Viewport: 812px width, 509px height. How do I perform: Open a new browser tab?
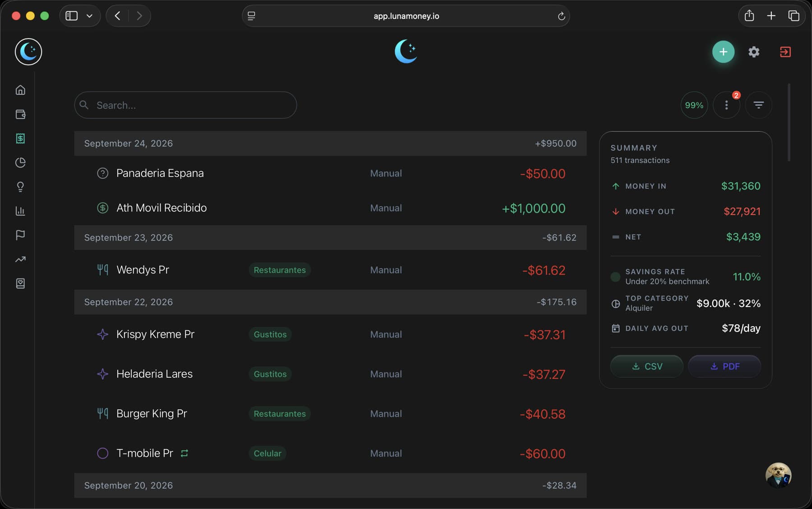pyautogui.click(x=771, y=16)
